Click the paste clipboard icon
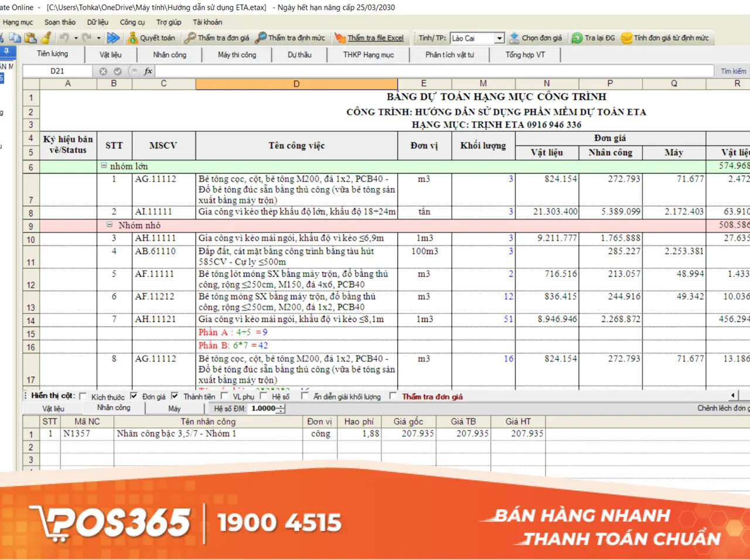Screen dimensions: 750x560 tap(30, 38)
